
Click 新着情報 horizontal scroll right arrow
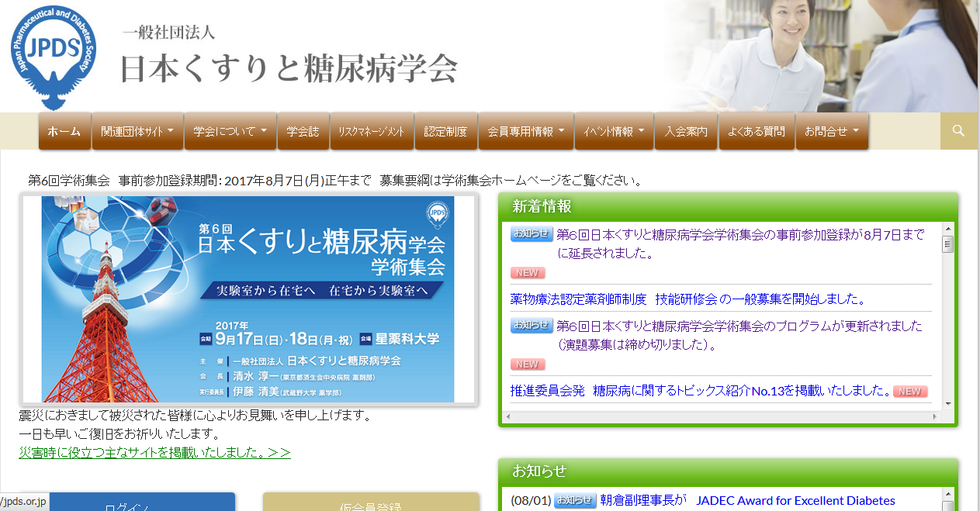tap(935, 417)
